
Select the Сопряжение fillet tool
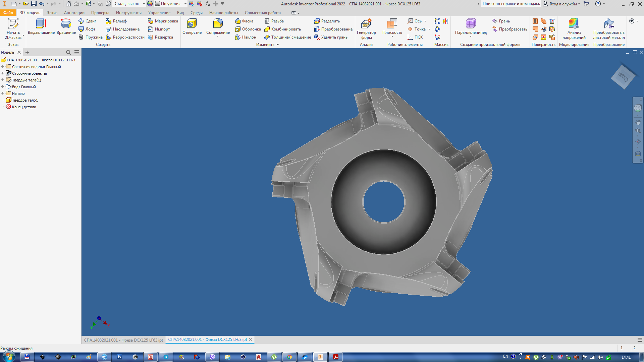pos(218,27)
